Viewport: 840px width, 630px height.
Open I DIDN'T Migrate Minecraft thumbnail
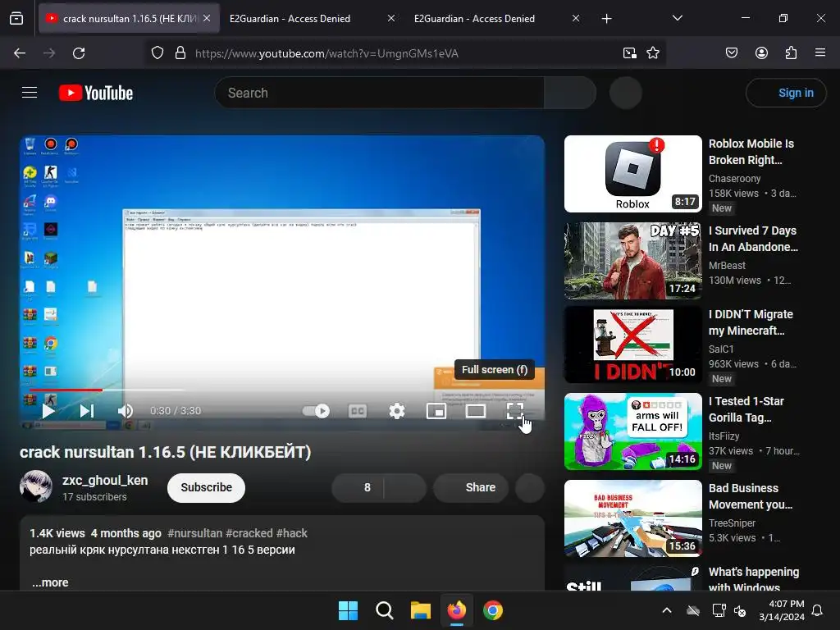[x=632, y=344]
